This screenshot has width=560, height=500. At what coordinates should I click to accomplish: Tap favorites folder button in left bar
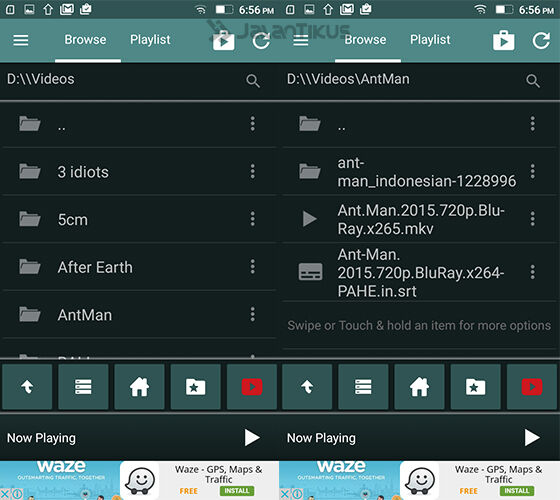coord(195,387)
